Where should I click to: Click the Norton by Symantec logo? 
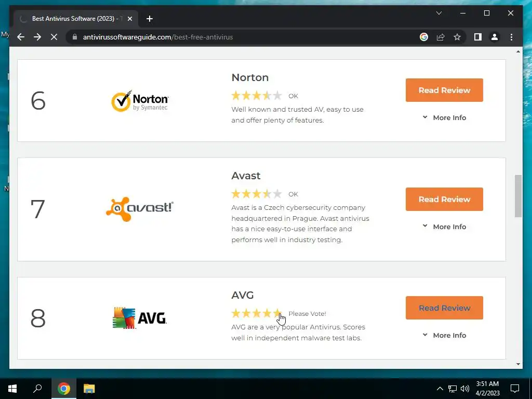139,101
